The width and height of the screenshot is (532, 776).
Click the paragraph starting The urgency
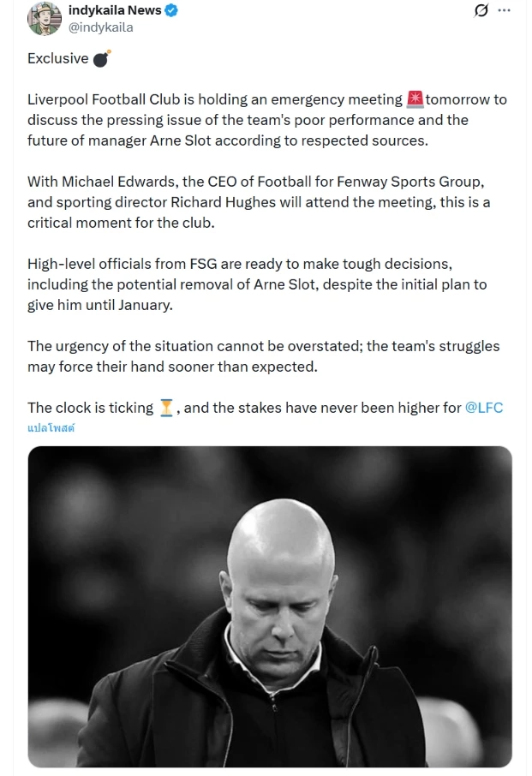click(257, 356)
